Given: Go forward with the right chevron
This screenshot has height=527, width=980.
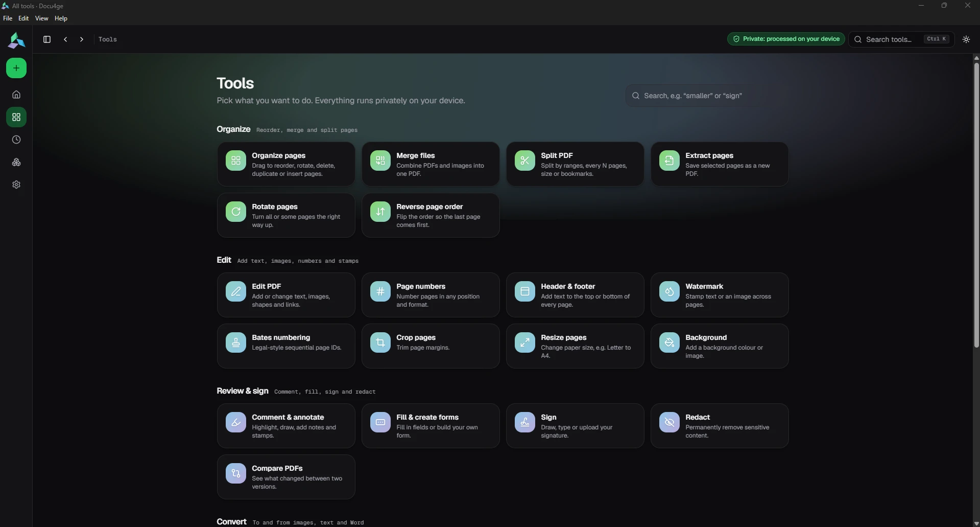Looking at the screenshot, I should pyautogui.click(x=82, y=39).
